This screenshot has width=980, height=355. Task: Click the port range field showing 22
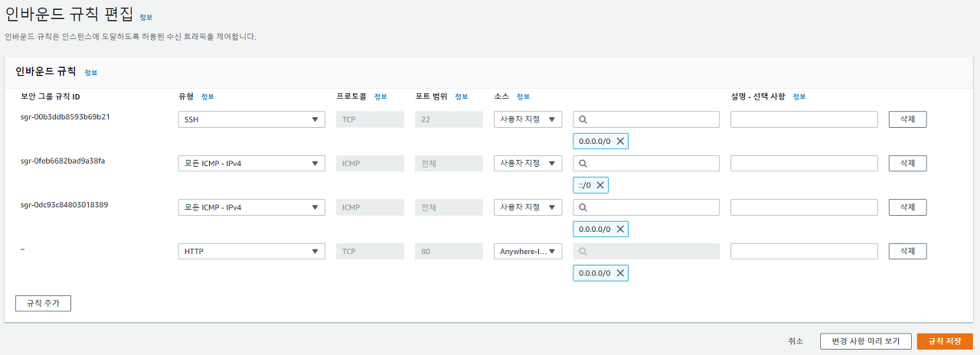click(449, 119)
